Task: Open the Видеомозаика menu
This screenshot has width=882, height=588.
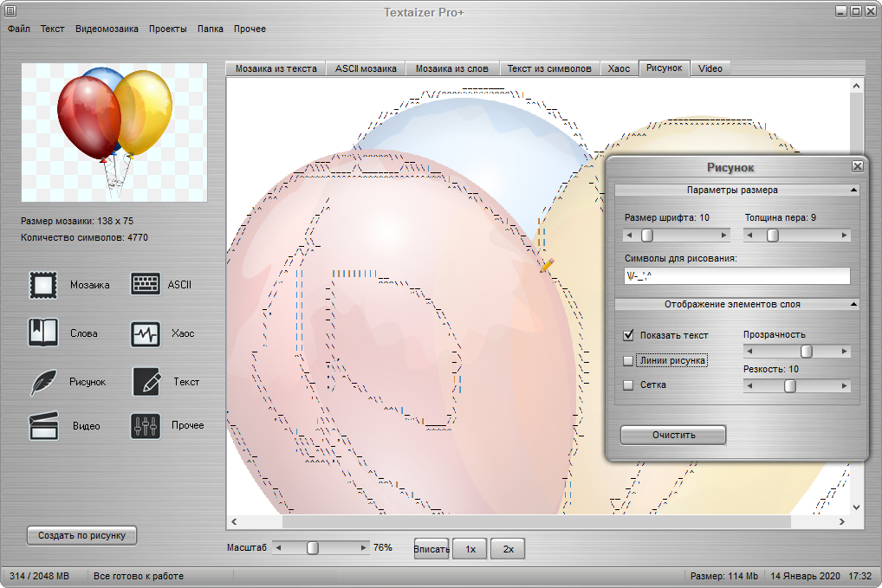Action: point(107,29)
